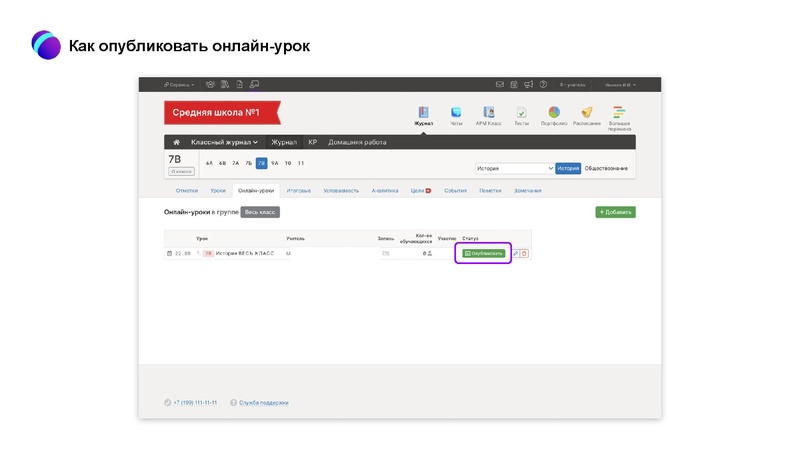
Task: Click the green Опубликовать button
Action: click(484, 254)
